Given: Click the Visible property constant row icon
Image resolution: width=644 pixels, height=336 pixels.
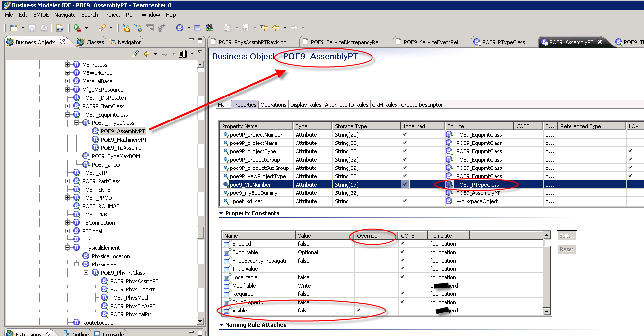Looking at the screenshot, I should tap(227, 311).
